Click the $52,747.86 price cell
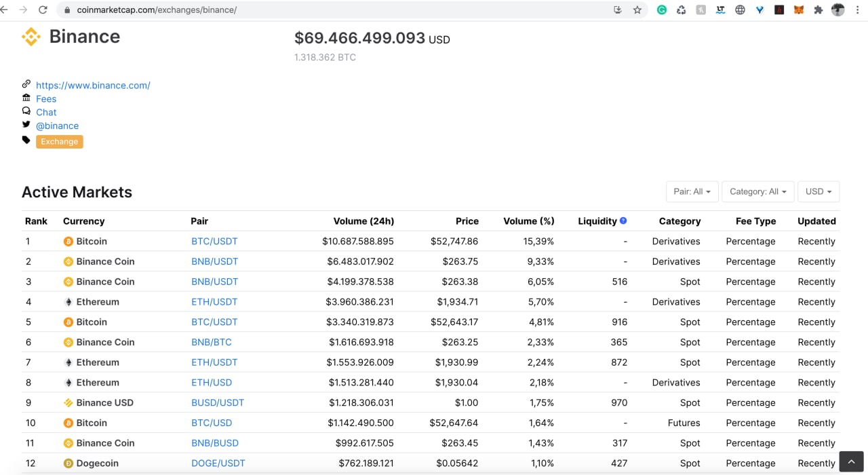Image resolution: width=868 pixels, height=475 pixels. coord(454,242)
